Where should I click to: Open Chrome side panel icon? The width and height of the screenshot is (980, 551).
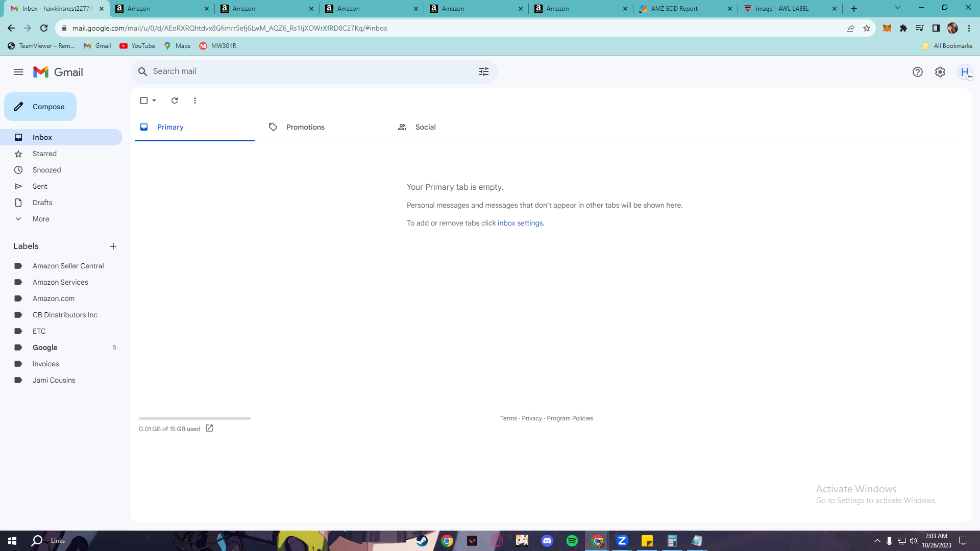coord(936,28)
